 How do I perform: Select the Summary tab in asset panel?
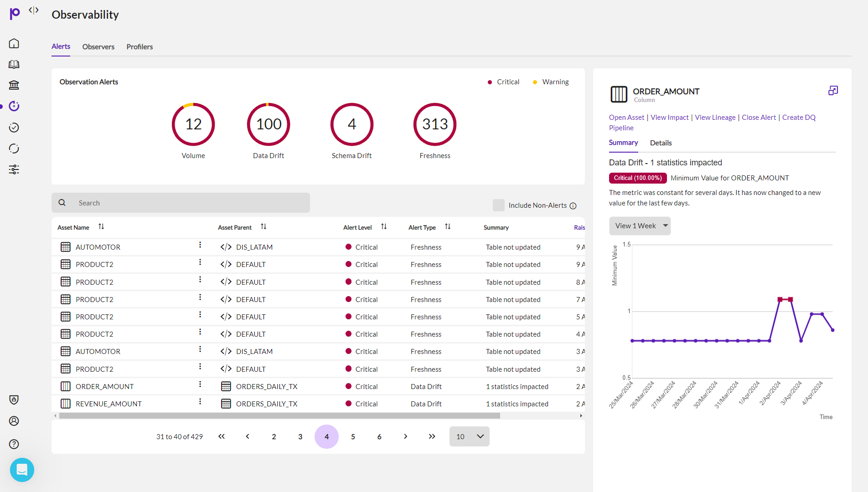(623, 143)
